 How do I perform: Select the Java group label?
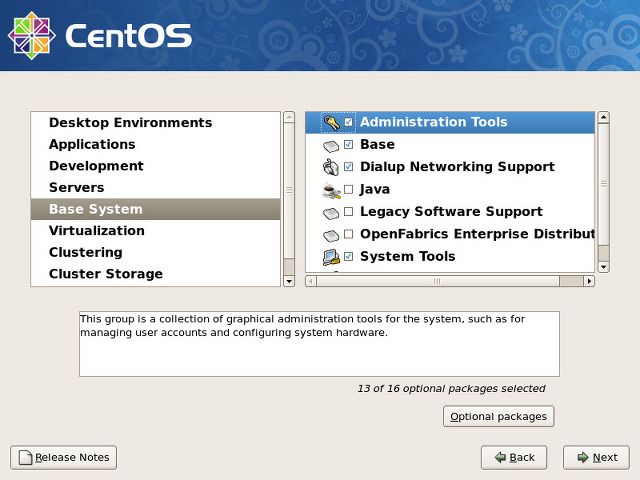coord(375,189)
